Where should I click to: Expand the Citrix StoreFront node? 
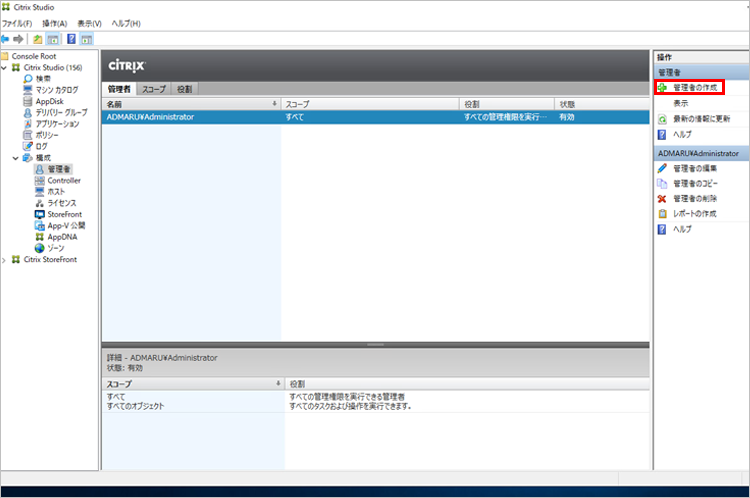pyautogui.click(x=4, y=260)
